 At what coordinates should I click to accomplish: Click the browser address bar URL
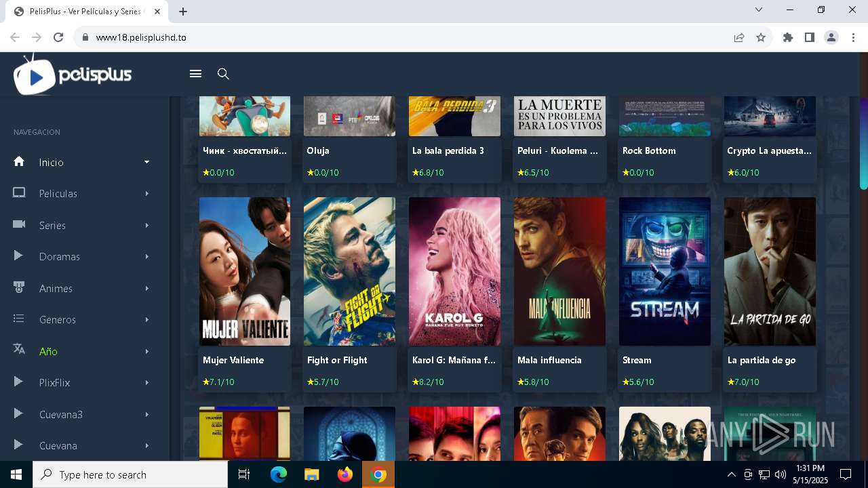click(x=141, y=37)
